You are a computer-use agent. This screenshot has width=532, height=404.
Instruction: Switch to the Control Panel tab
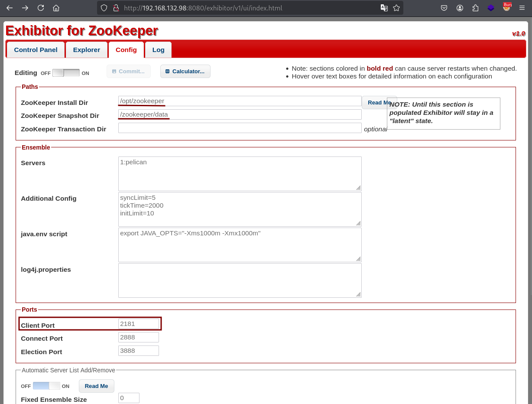pos(36,50)
